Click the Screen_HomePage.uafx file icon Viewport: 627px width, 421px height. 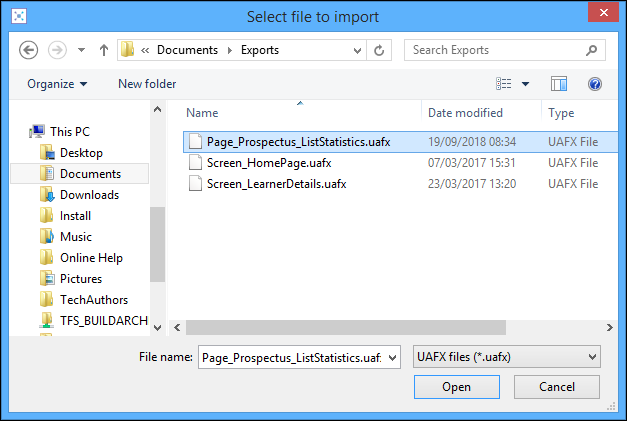coord(195,163)
